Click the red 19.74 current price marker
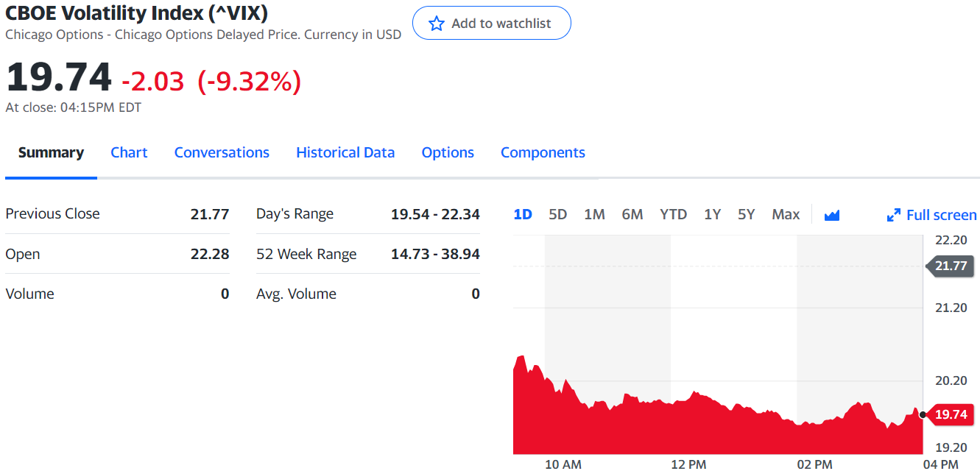Screen dimensions: 980x471 [x=949, y=414]
